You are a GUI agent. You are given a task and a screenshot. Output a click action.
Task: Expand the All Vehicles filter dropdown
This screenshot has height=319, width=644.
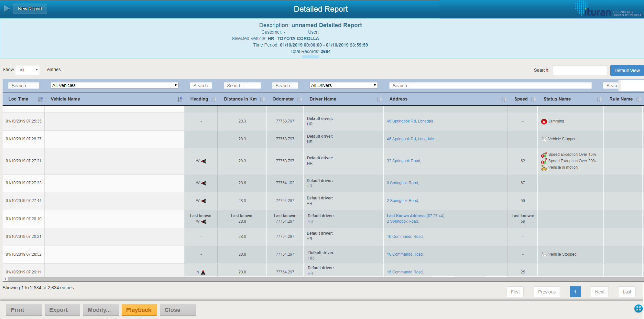pyautogui.click(x=115, y=85)
